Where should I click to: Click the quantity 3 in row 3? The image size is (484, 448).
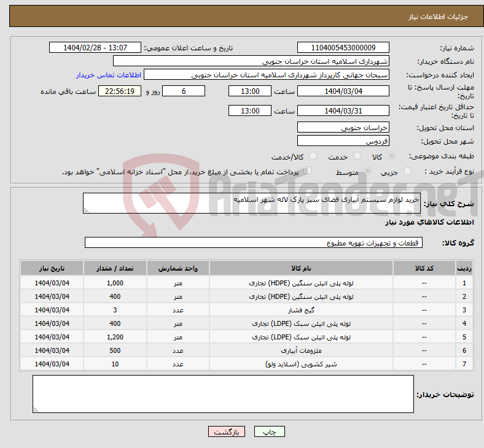(x=115, y=310)
